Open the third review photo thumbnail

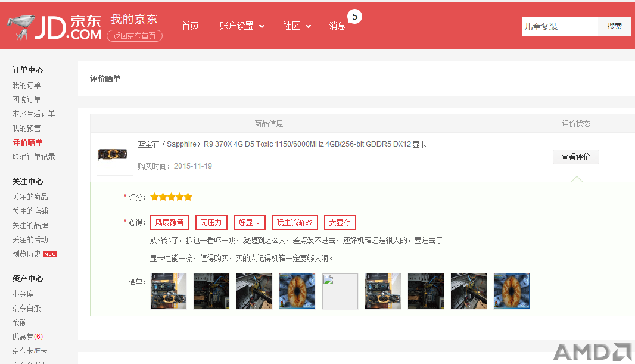(254, 291)
